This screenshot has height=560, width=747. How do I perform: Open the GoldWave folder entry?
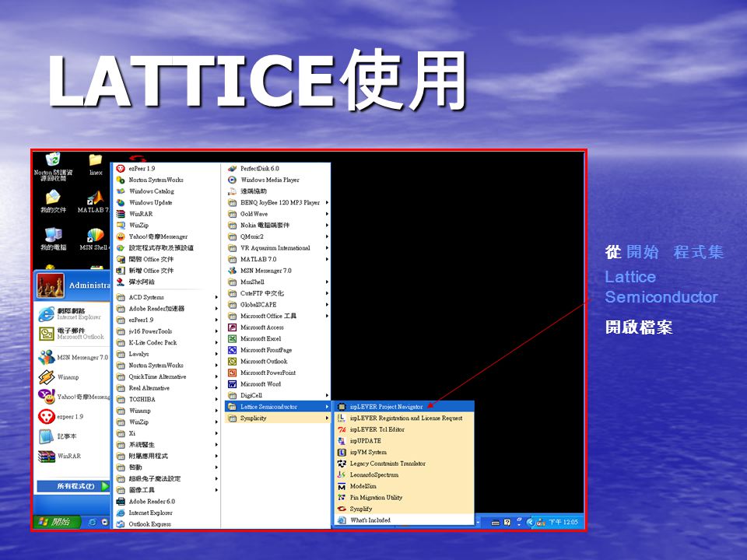click(277, 214)
